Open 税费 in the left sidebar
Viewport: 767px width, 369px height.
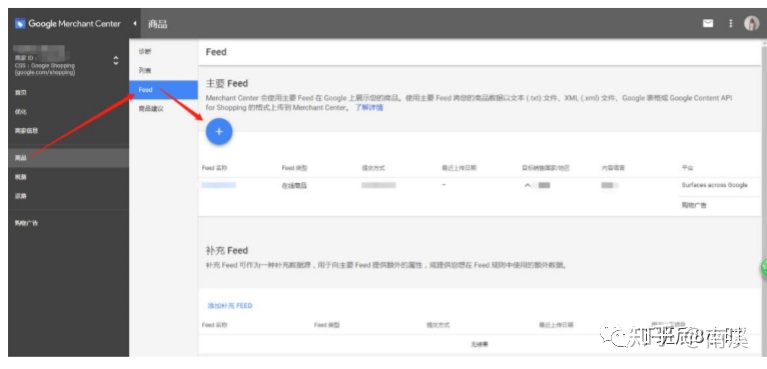21,177
